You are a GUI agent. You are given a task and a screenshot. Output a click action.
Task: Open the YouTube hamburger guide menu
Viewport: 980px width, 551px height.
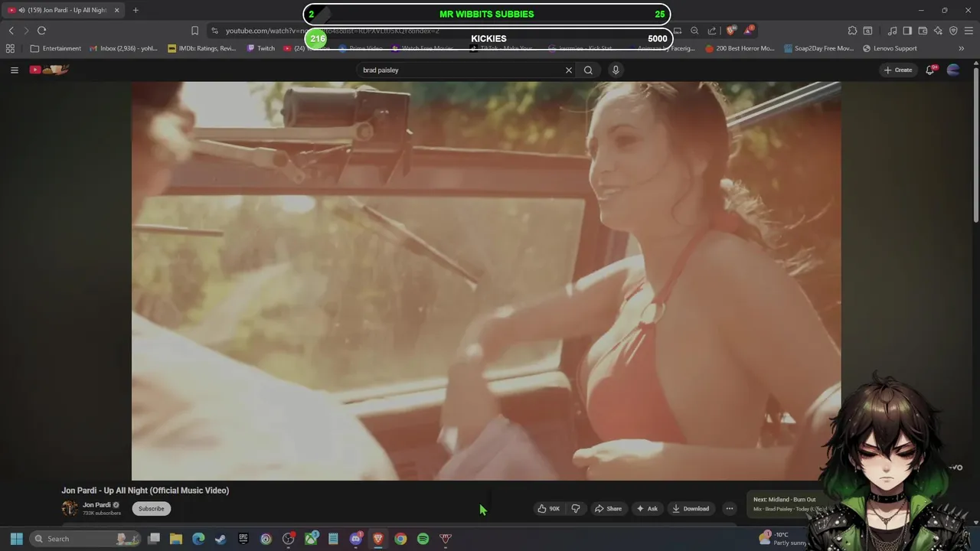pos(14,70)
